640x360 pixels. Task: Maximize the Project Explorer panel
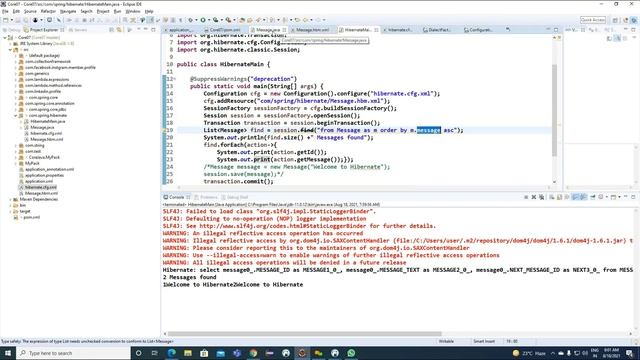(x=153, y=30)
